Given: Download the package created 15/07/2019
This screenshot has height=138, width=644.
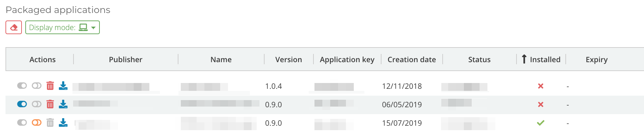Looking at the screenshot, I should [63, 123].
